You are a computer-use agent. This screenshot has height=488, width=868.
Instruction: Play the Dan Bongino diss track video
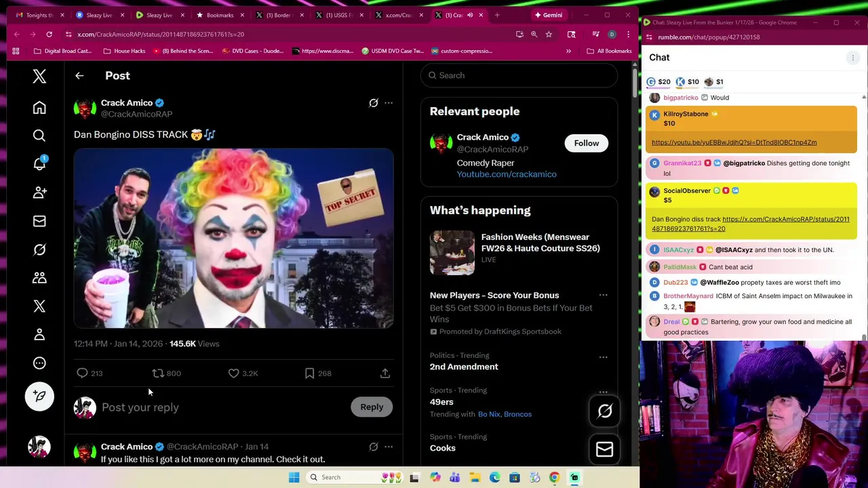pos(234,239)
